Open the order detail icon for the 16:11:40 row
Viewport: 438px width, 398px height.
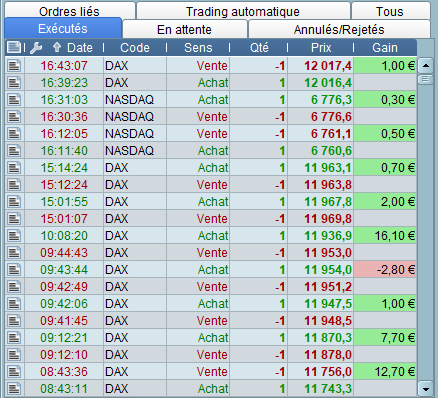tap(14, 151)
